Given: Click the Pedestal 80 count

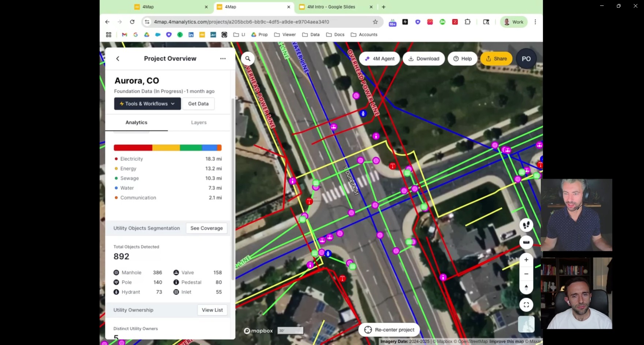Looking at the screenshot, I should tap(218, 282).
